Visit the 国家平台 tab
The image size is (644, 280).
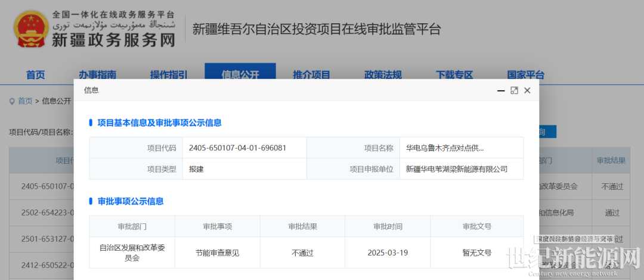click(526, 75)
